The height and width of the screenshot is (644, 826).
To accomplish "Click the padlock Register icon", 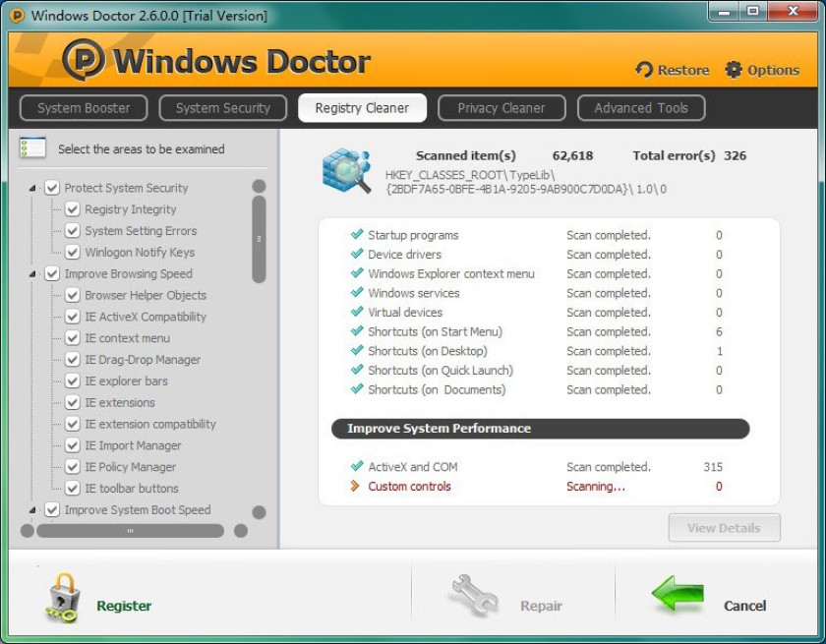I will click(62, 598).
